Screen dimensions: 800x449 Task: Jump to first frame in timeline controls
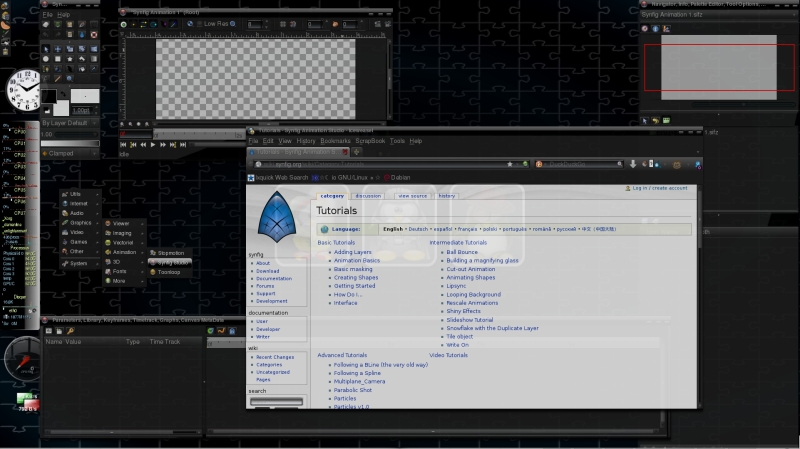125,144
